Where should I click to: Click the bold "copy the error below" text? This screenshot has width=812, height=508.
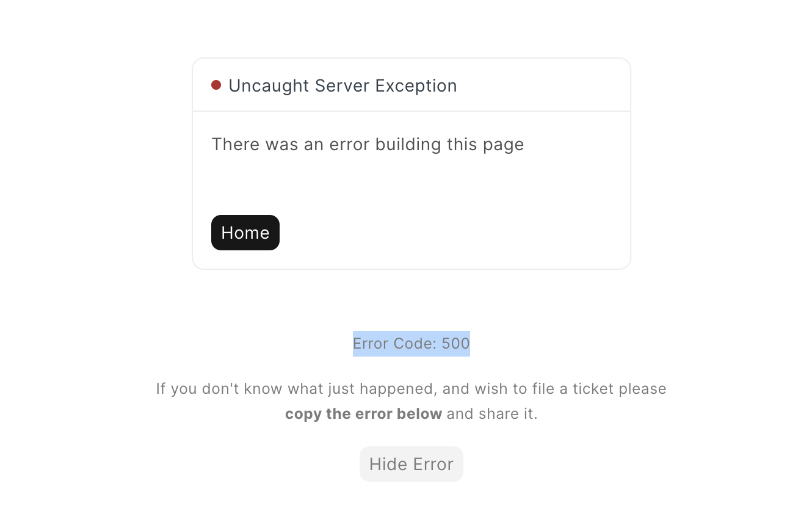(363, 414)
